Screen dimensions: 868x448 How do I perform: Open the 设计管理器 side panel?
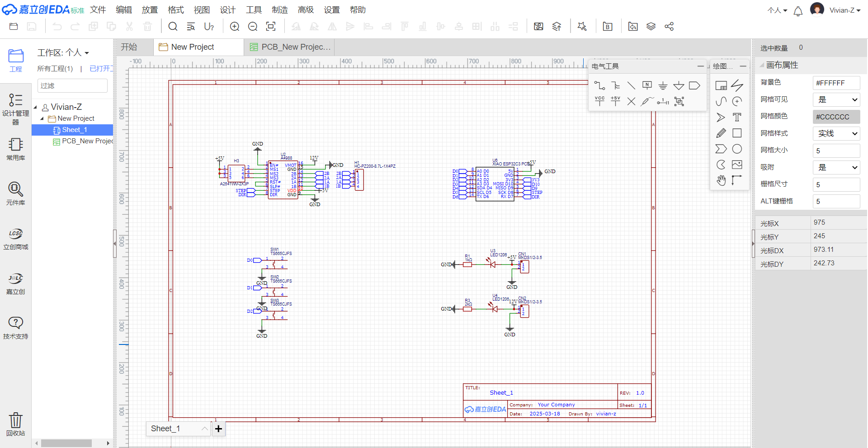(x=16, y=108)
